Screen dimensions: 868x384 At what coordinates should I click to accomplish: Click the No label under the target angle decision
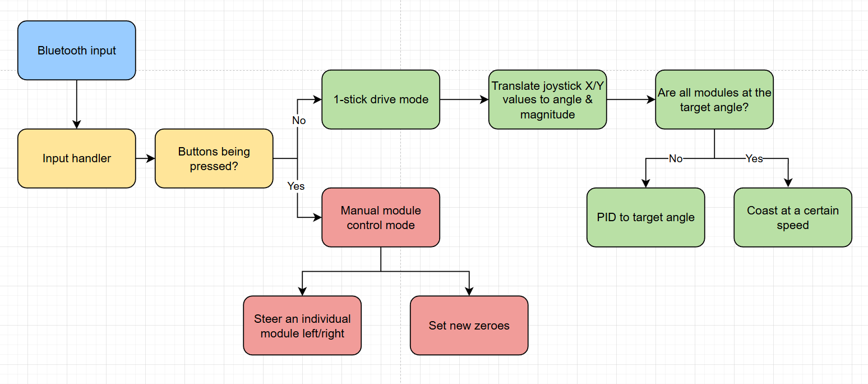(x=676, y=159)
